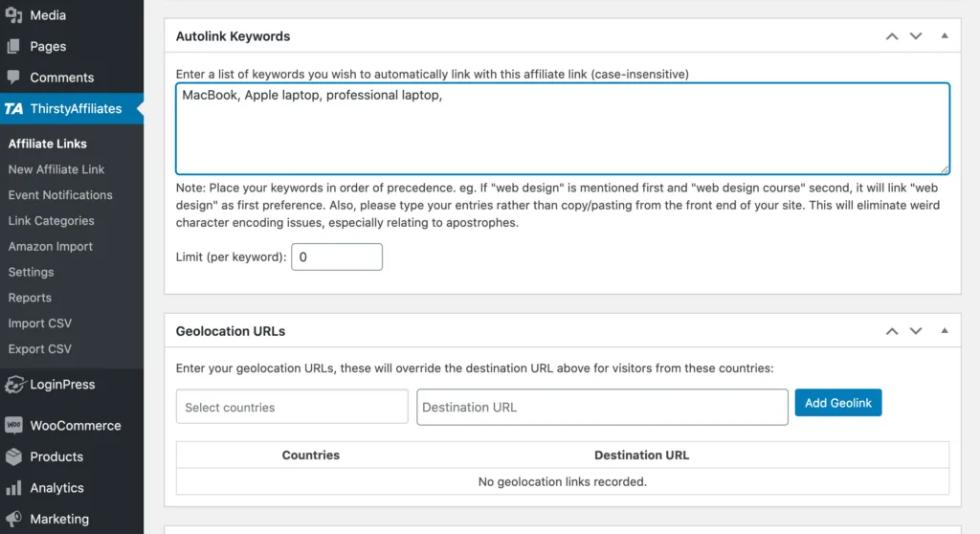Collapse the Geolocation URLs panel
The height and width of the screenshot is (534, 980).
pyautogui.click(x=944, y=331)
